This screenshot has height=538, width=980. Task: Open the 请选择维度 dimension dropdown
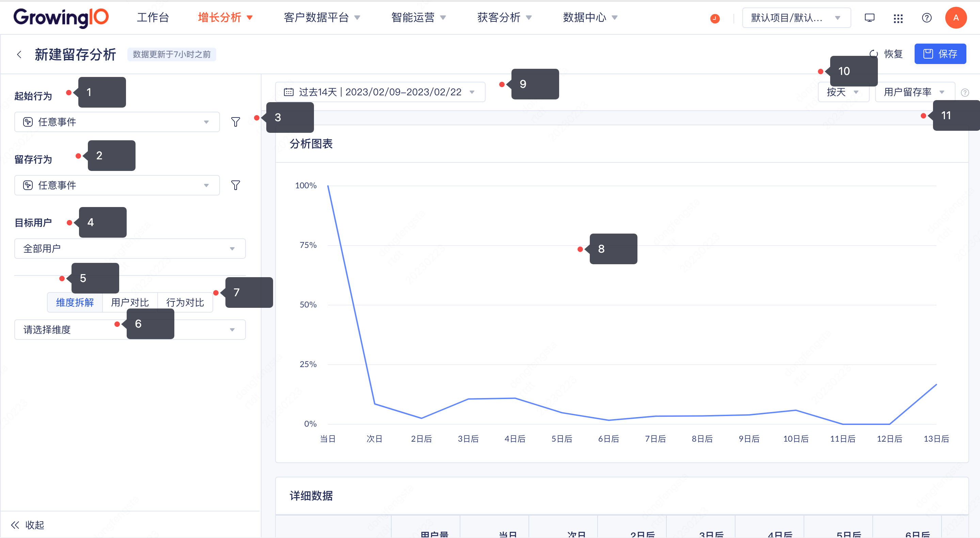pyautogui.click(x=130, y=330)
